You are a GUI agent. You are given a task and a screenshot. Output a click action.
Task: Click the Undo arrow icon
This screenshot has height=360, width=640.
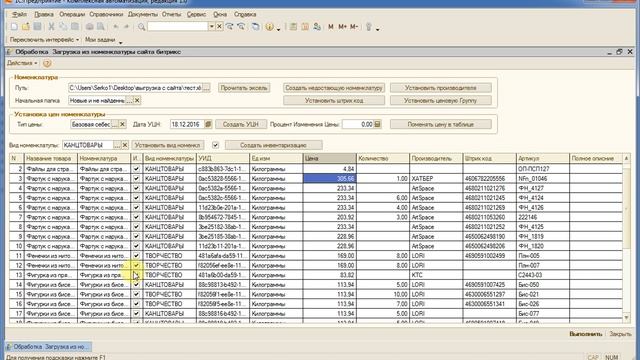tap(116, 27)
